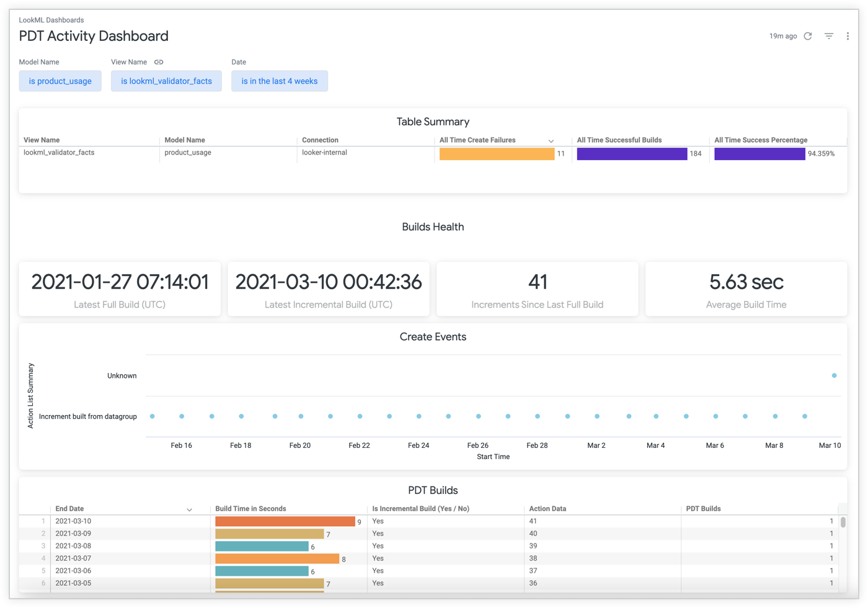Click the lookml_validator_facts view name cell
This screenshot has width=868, height=608.
(59, 153)
